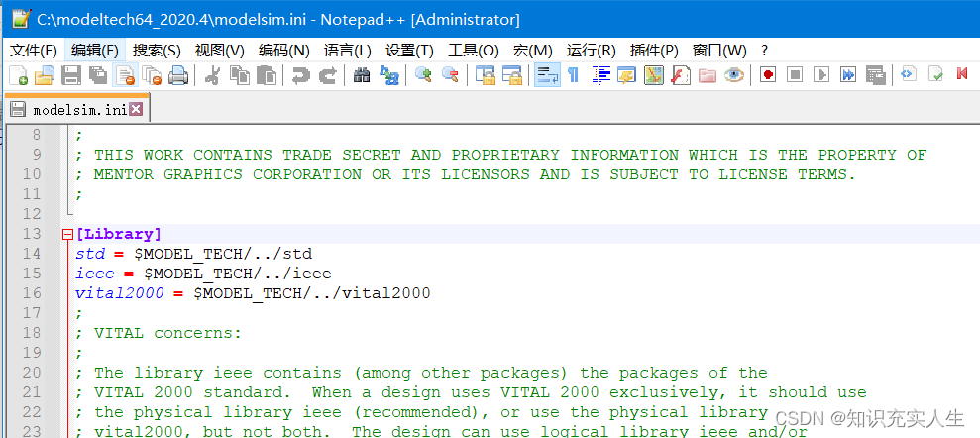This screenshot has height=438, width=980.
Task: Click the Stop Recording macro icon
Action: coord(795,75)
